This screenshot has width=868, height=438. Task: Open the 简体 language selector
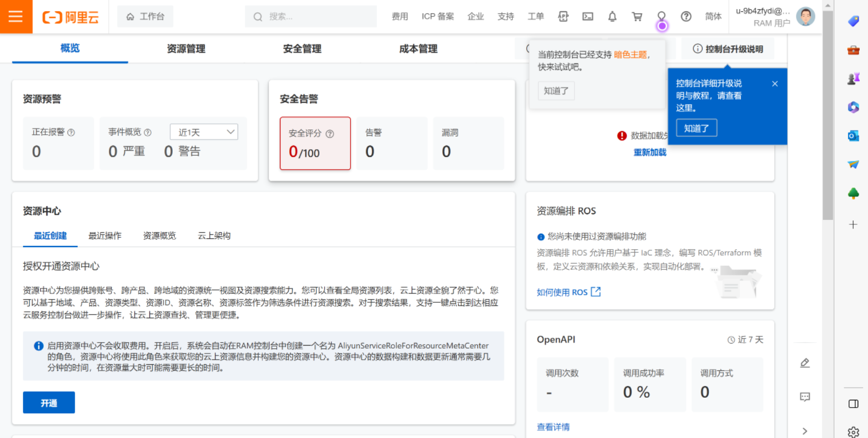pos(713,17)
